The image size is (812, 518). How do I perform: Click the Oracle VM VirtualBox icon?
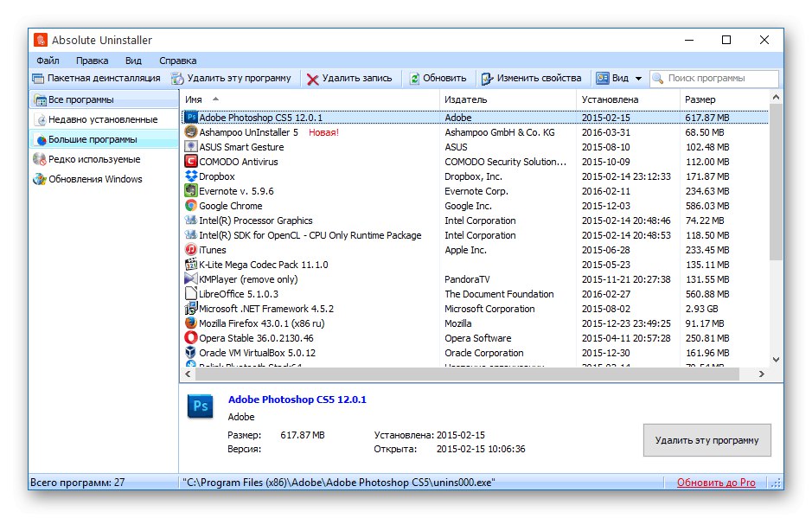click(x=190, y=353)
